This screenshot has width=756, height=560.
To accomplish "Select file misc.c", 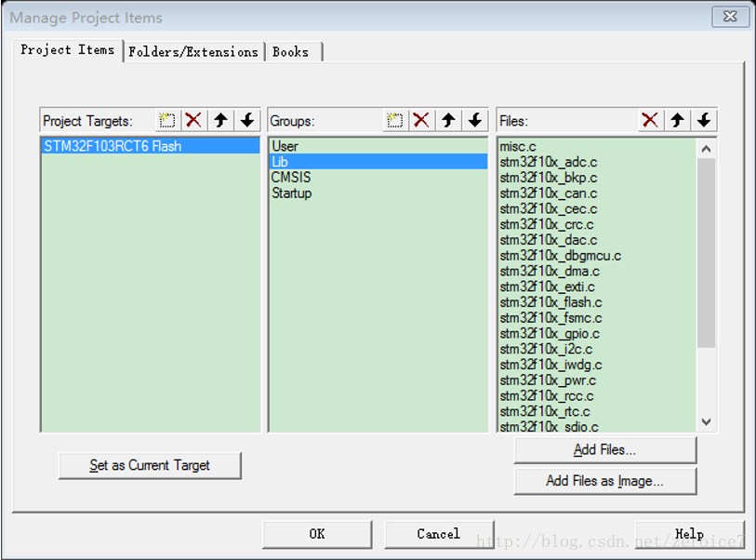I will [x=597, y=147].
